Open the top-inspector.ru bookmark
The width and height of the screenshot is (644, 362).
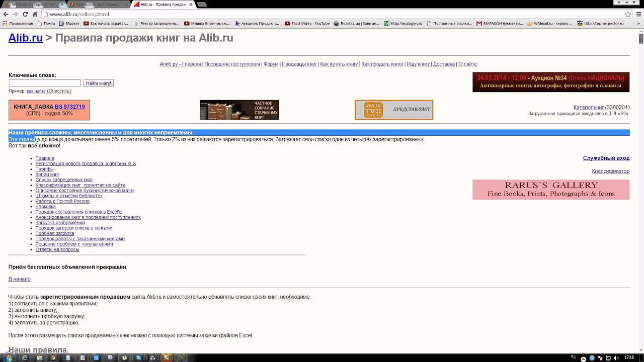coord(600,23)
